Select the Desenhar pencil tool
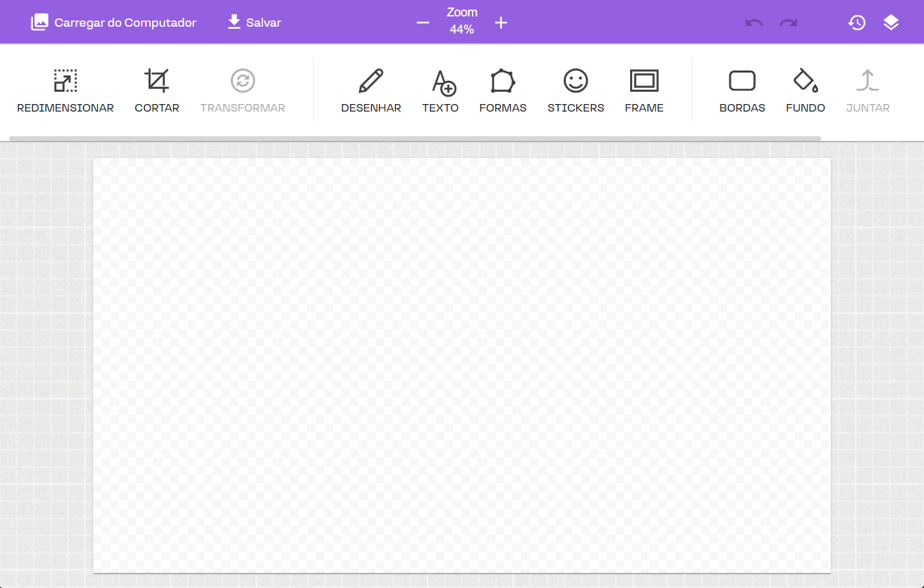Screen dimensions: 924x588 click(371, 90)
